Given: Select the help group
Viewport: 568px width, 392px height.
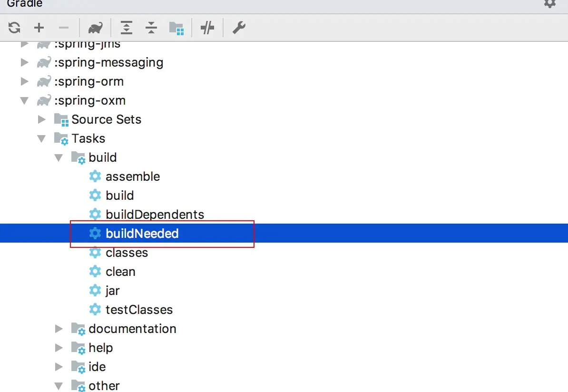Looking at the screenshot, I should tap(284, 348).
